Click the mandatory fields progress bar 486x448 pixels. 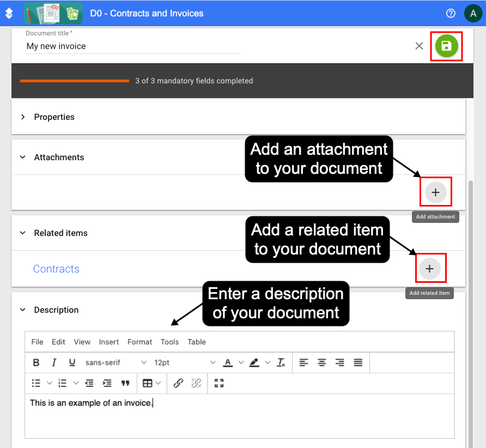[75, 81]
